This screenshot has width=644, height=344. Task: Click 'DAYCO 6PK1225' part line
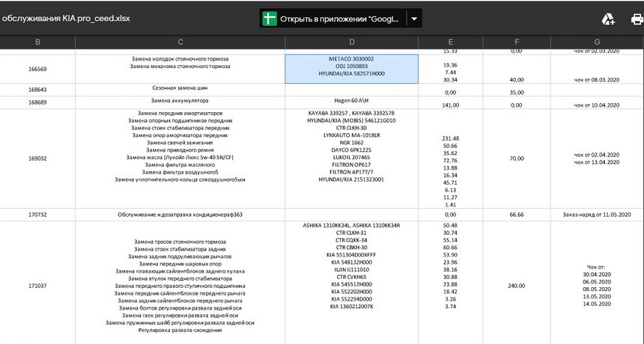click(351, 150)
